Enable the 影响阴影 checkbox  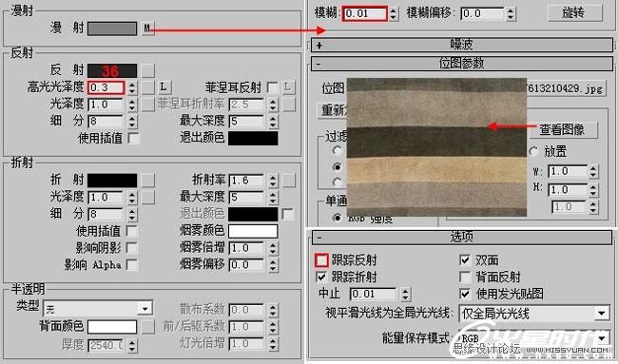click(132, 248)
